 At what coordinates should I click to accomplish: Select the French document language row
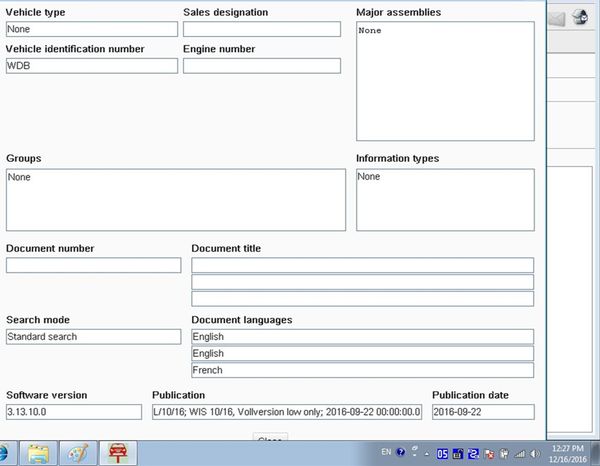(x=362, y=370)
